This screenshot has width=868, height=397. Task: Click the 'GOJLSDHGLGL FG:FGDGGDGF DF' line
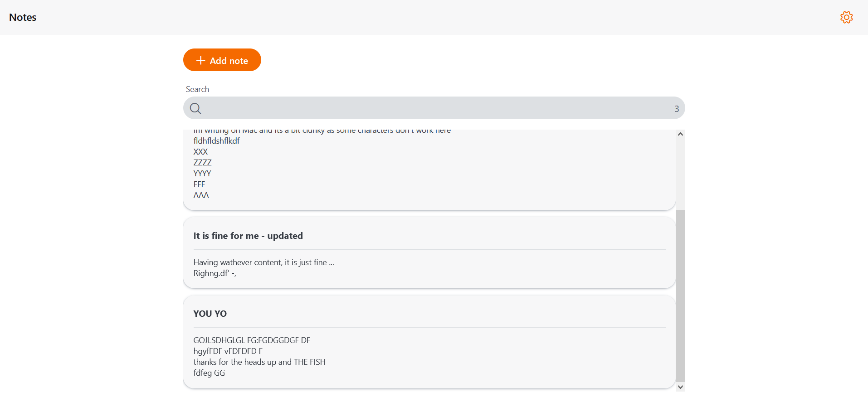click(x=252, y=340)
